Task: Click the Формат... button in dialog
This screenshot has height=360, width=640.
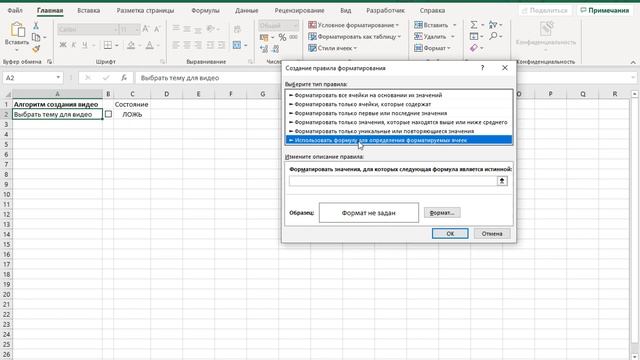Action: (x=442, y=213)
